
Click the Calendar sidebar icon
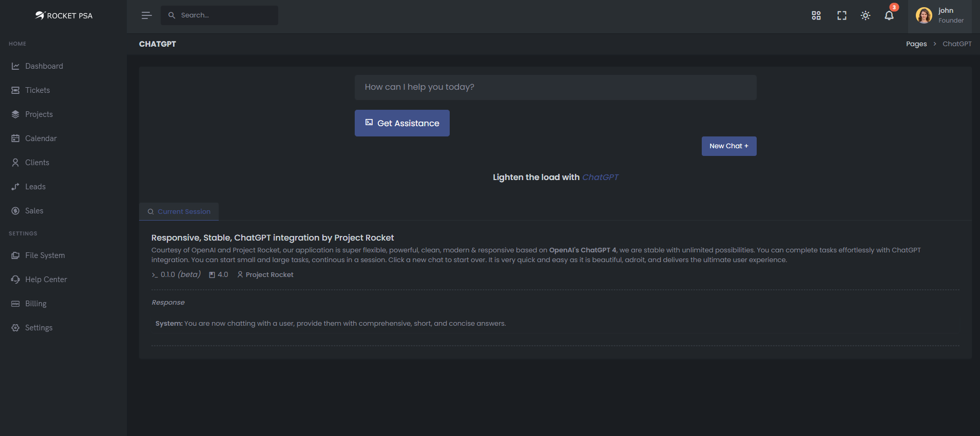tap(15, 138)
